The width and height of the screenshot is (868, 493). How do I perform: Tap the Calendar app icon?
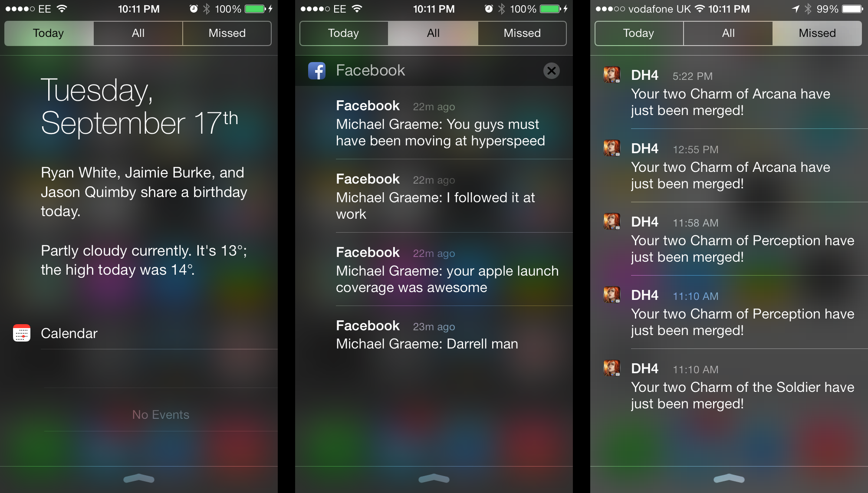(x=22, y=332)
